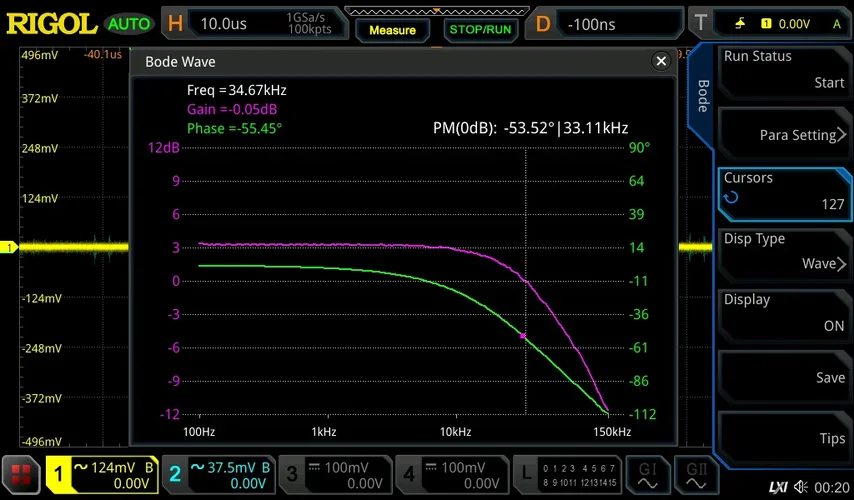Image resolution: width=854 pixels, height=500 pixels.
Task: Toggle GI signal generator output
Action: (647, 475)
